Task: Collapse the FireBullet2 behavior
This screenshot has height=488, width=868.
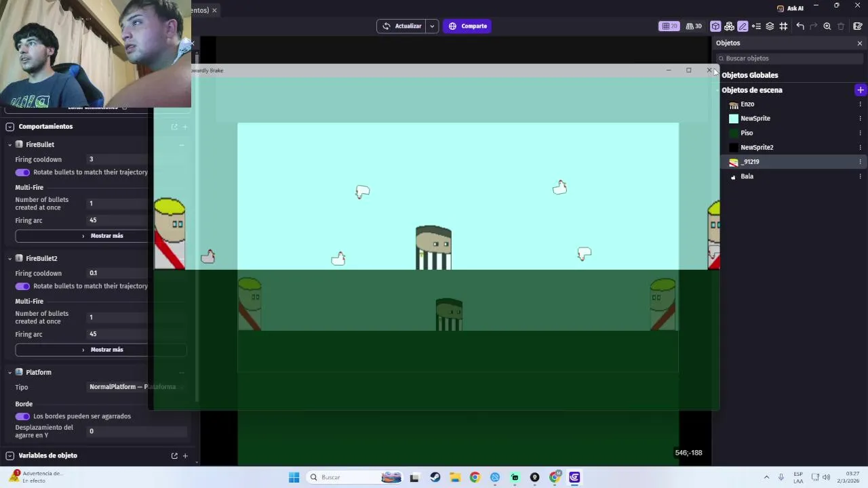Action: click(9, 258)
